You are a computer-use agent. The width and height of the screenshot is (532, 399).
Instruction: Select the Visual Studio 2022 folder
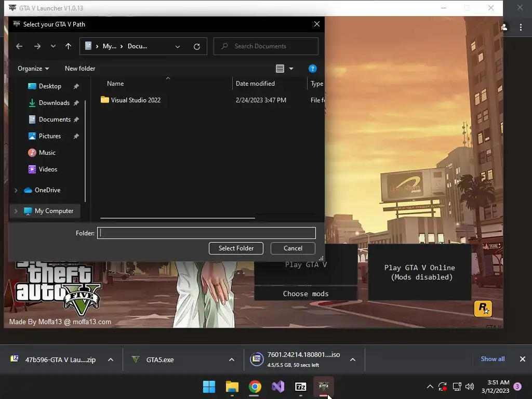(x=136, y=100)
